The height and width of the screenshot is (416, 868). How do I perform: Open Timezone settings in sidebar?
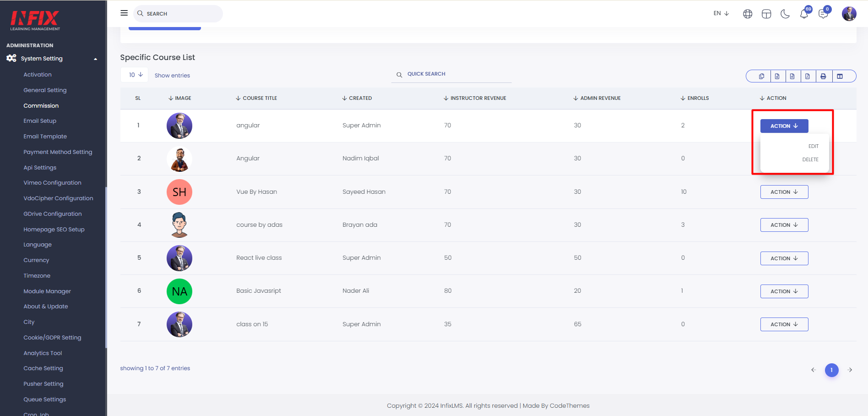37,276
